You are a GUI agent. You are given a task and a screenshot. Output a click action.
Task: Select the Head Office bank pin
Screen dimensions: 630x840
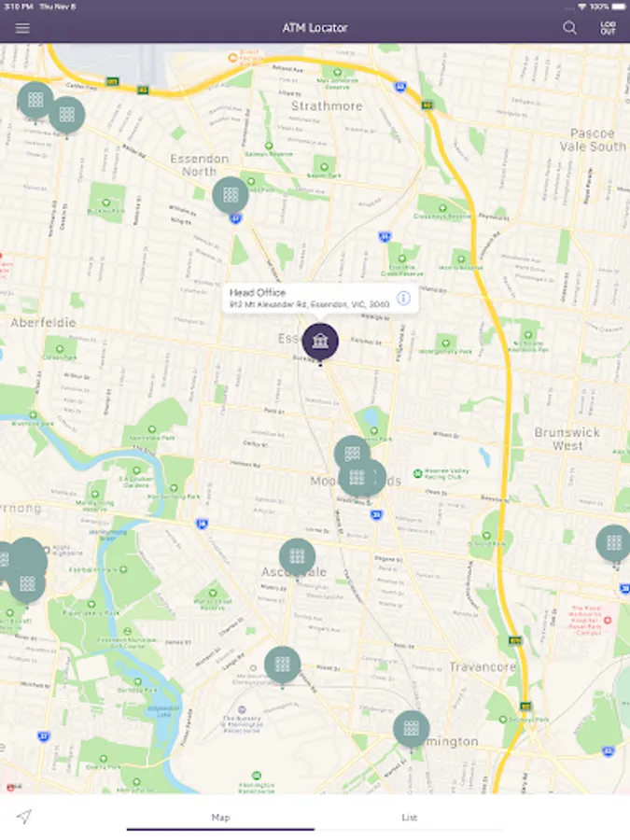tap(320, 342)
